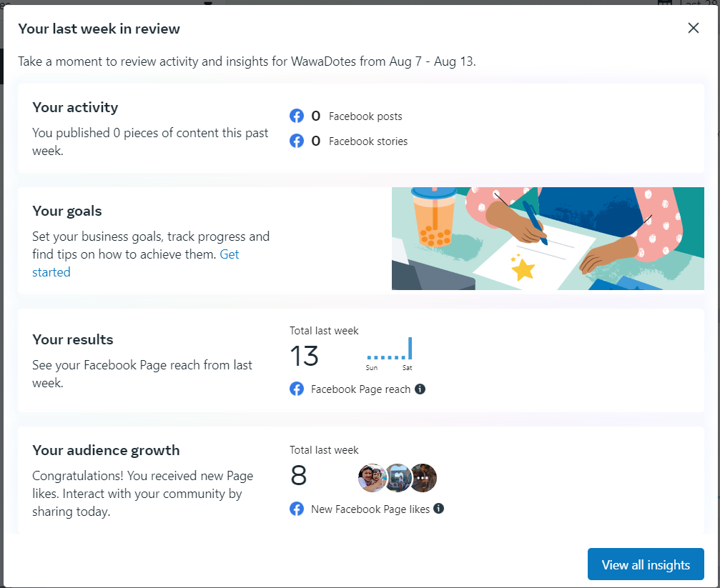
Task: Click the tall Saturday bar in the reach chart
Action: 410,348
